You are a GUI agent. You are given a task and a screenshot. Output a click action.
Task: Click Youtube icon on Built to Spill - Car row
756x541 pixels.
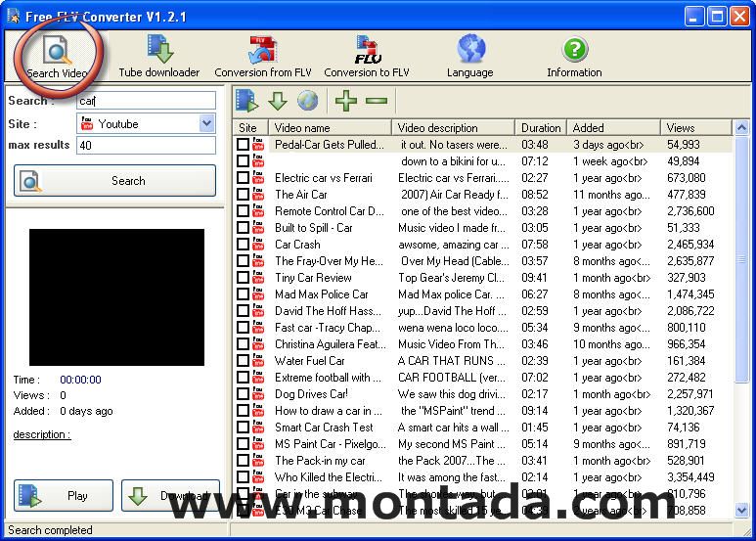tap(258, 228)
